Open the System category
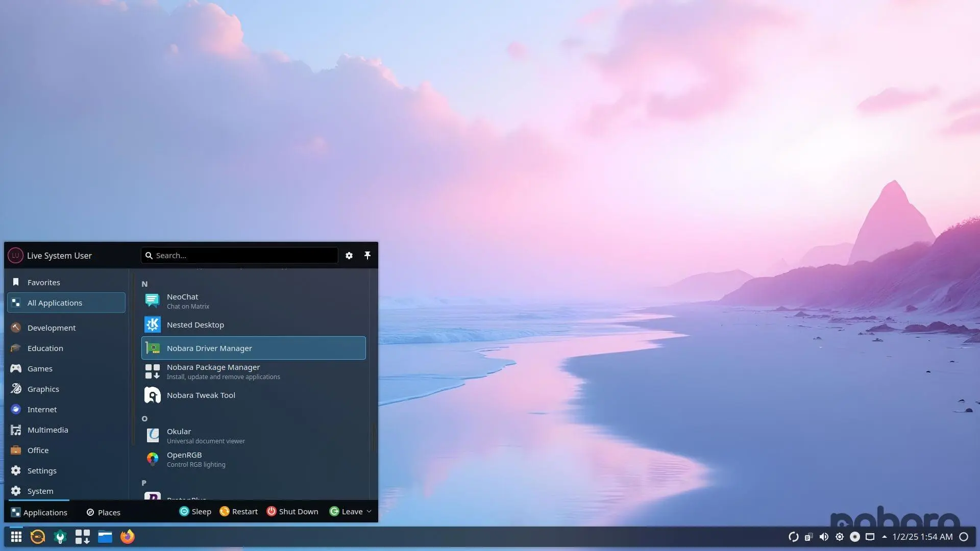980x551 pixels. tap(66, 491)
